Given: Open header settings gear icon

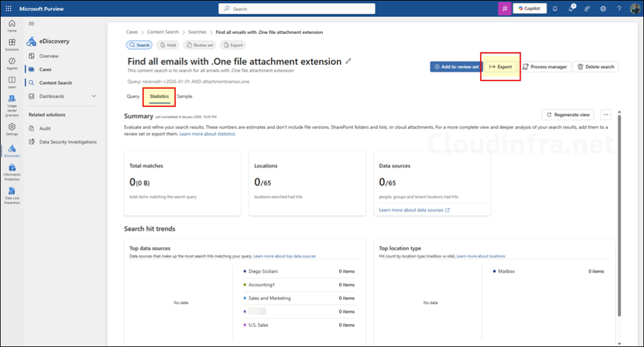Looking at the screenshot, I should click(x=603, y=9).
